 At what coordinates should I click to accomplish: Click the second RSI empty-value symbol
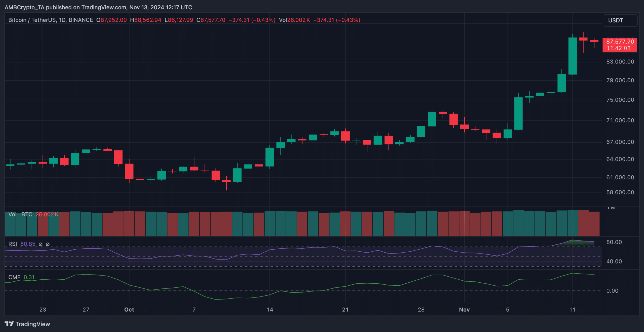coord(48,244)
